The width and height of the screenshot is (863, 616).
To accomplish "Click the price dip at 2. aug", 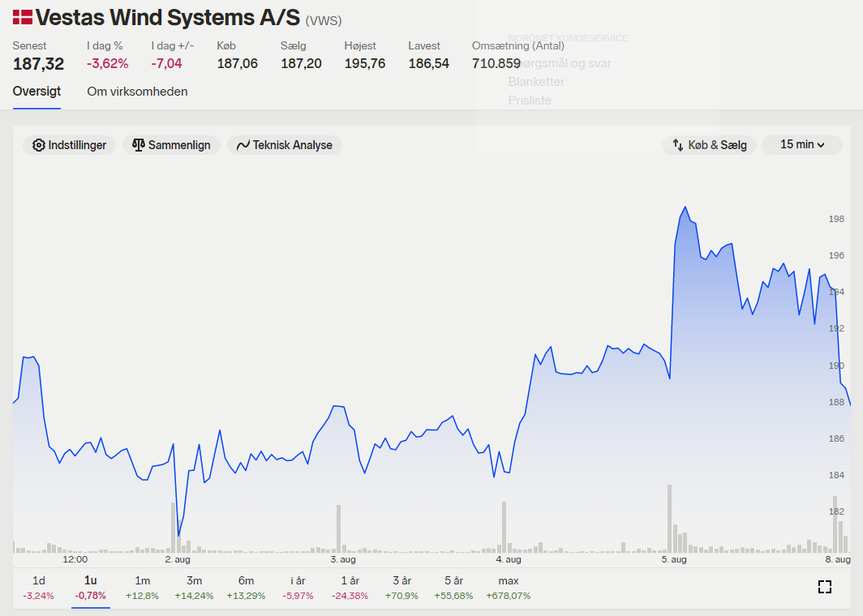I will tap(178, 535).
